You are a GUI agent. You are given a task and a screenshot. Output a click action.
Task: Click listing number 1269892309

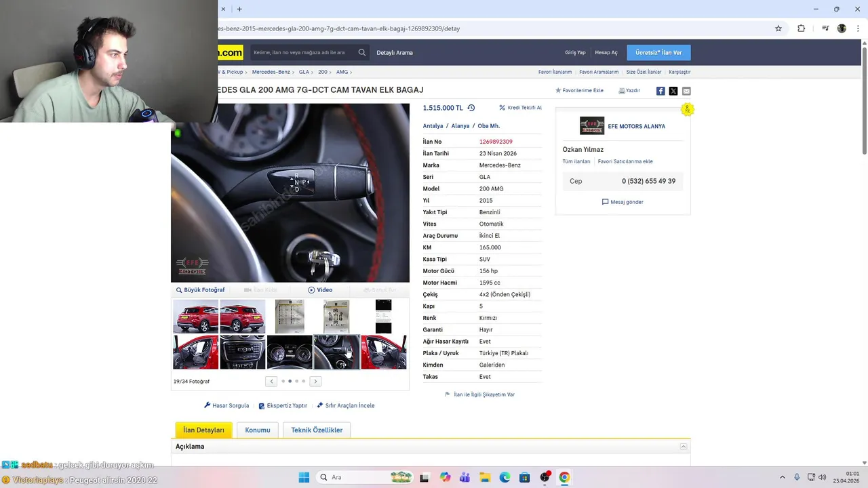496,142
